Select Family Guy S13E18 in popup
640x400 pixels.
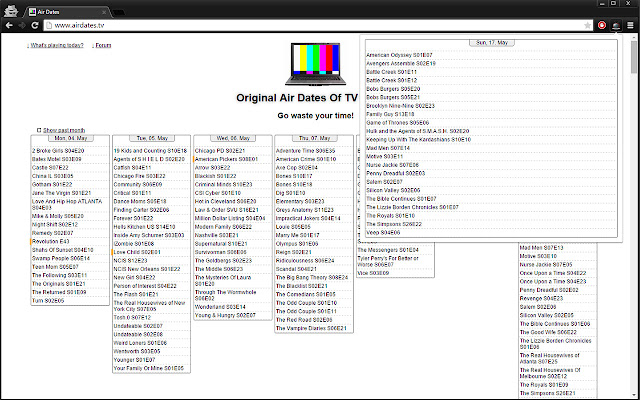390,114
